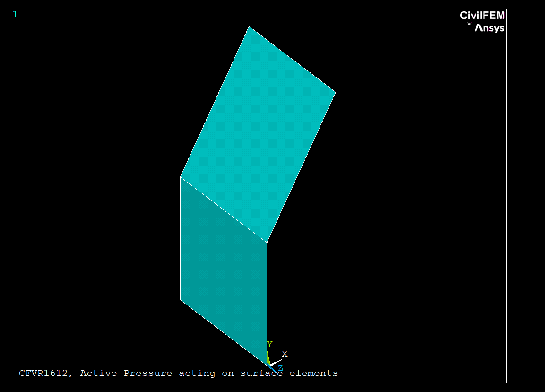This screenshot has width=545, height=392.
Task: Select the upper light cyan surface
Action: click(x=258, y=135)
